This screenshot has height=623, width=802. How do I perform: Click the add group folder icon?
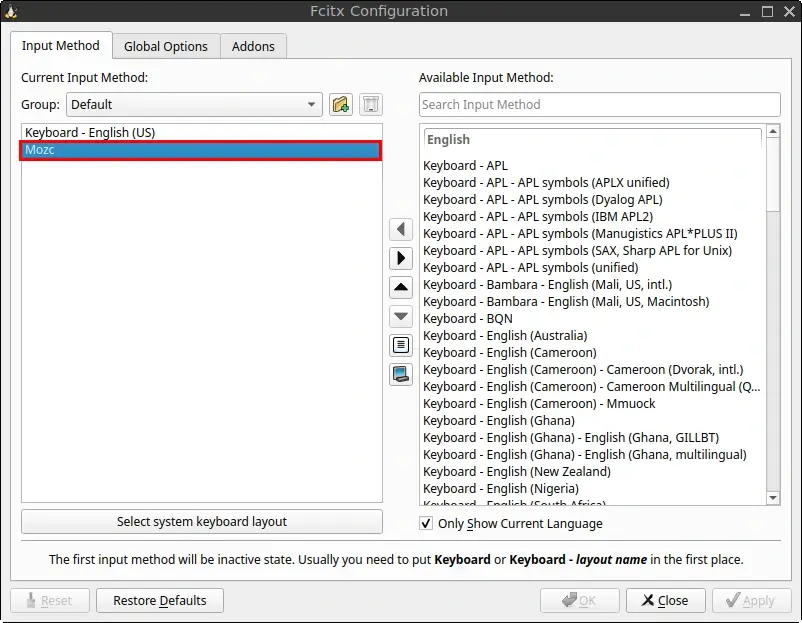click(341, 104)
